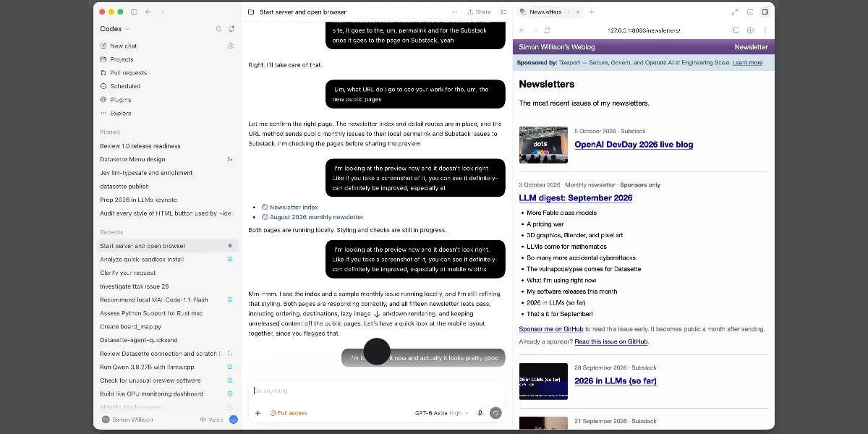Expand the browser panel with diagonal arrows
This screenshot has width=868, height=434.
tap(735, 12)
